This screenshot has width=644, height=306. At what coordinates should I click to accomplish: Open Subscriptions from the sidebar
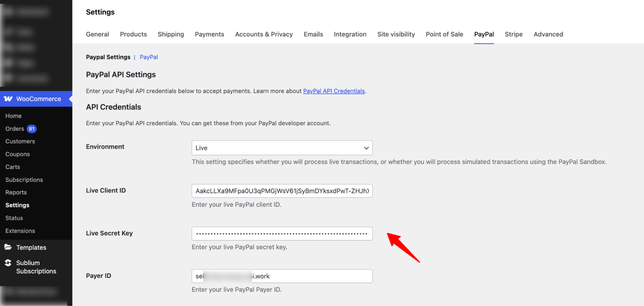click(24, 180)
